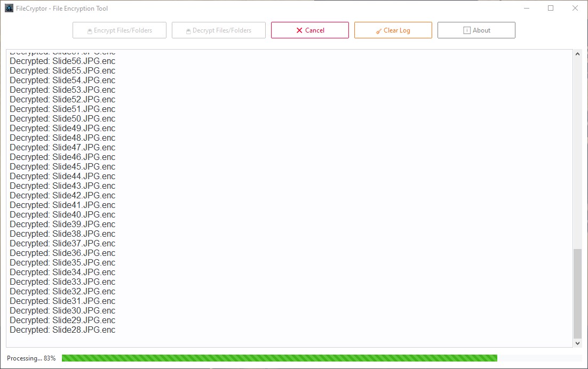The height and width of the screenshot is (369, 588).
Task: Select log line 'Decrypted: Slide51.JPG.enc'
Action: pos(62,109)
